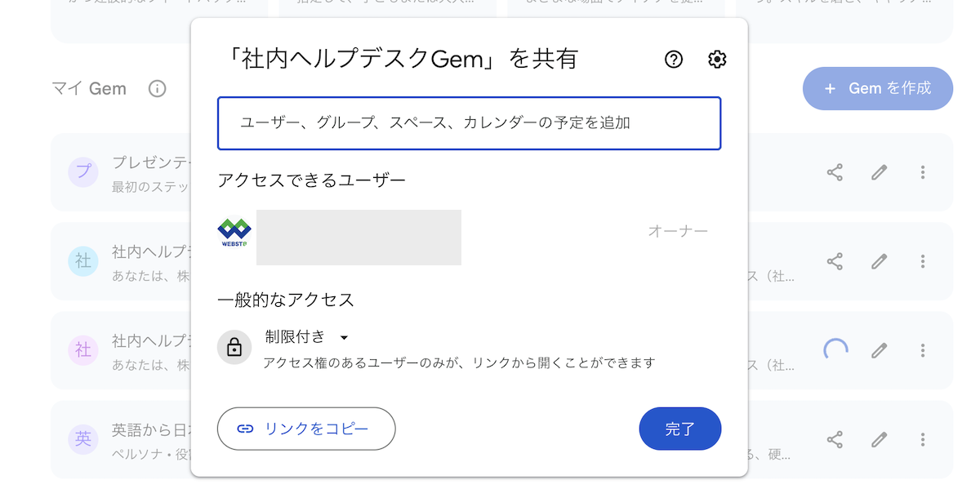Share the プレゼンテーション Gem via share icon

pyautogui.click(x=835, y=172)
